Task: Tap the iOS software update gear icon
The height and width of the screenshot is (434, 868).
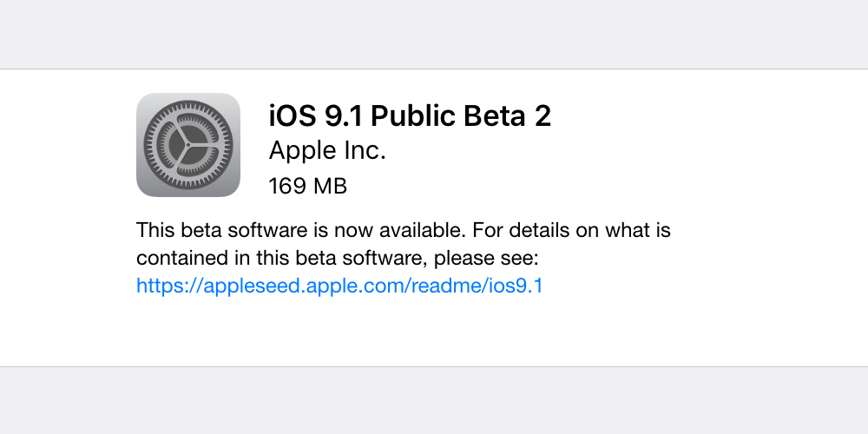Action: tap(188, 145)
